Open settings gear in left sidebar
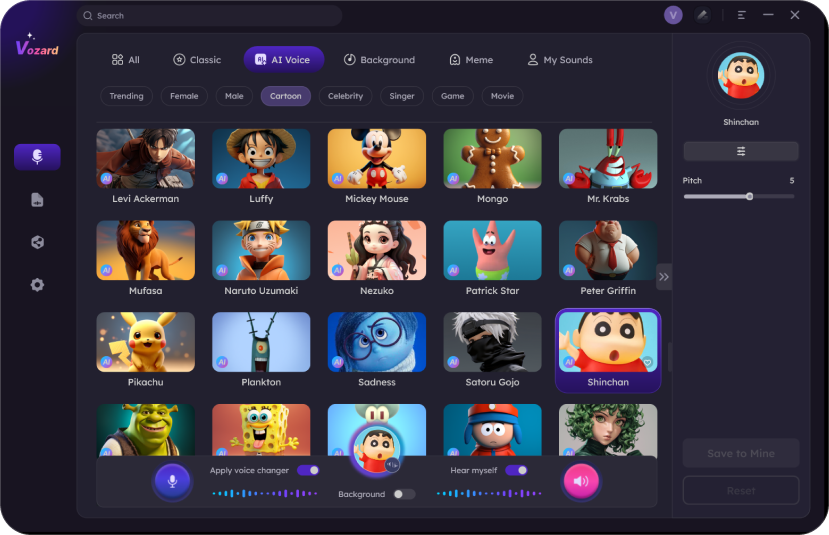The height and width of the screenshot is (535, 829). (x=37, y=285)
